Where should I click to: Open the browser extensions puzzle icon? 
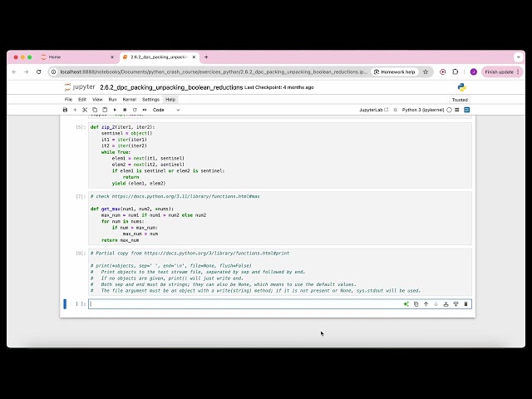tap(456, 72)
